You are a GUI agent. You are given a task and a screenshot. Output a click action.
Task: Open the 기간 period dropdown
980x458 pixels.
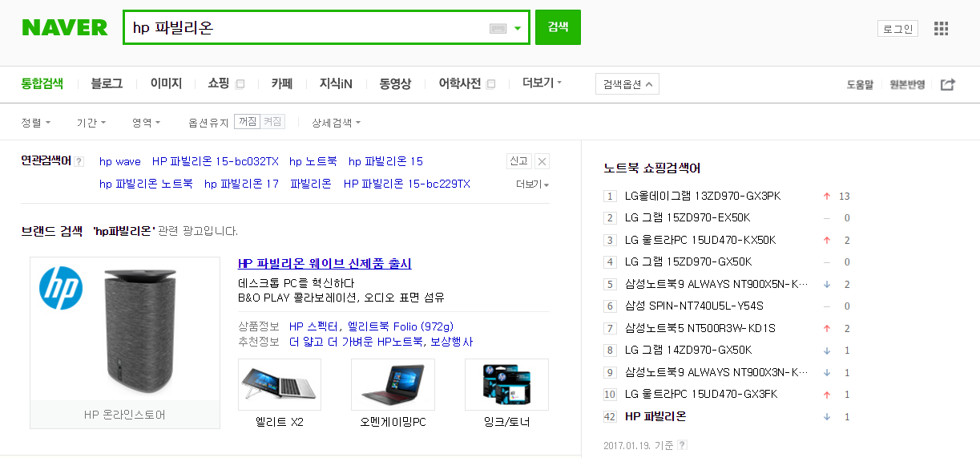click(x=91, y=123)
